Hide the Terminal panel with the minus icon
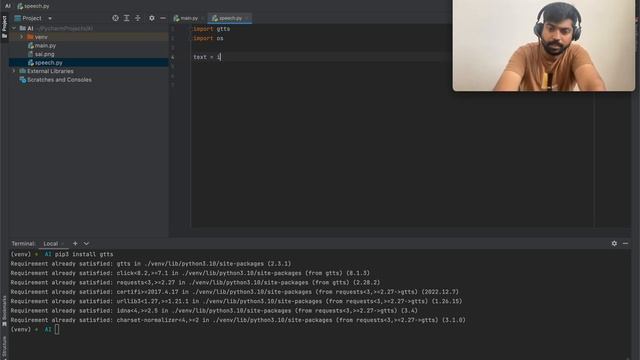 coord(625,243)
